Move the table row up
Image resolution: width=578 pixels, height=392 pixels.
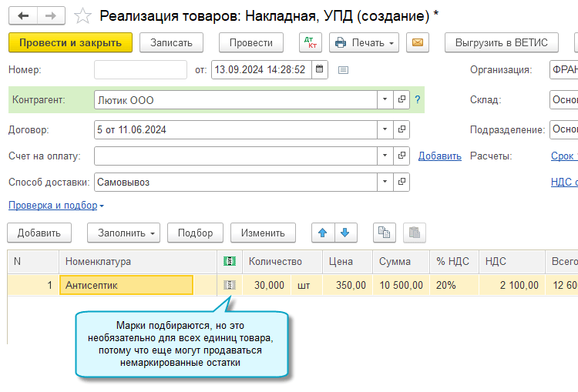coord(323,233)
